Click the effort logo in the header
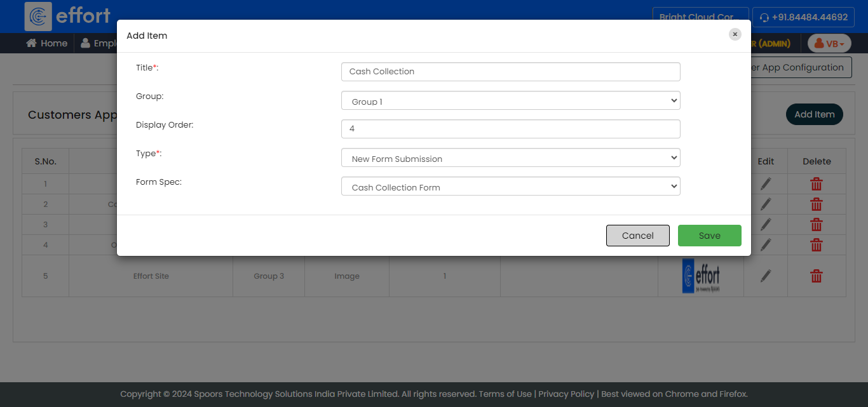 tap(67, 16)
